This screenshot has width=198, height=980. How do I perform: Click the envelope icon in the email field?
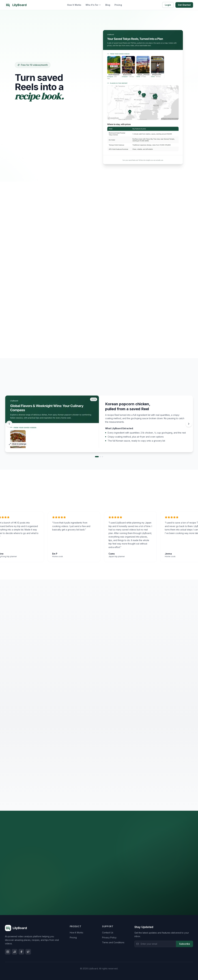coord(137,944)
